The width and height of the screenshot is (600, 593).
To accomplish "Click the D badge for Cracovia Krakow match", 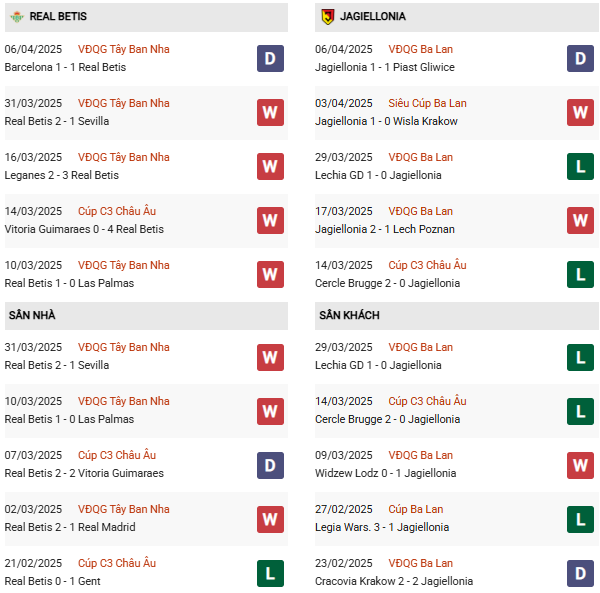I will (x=581, y=572).
